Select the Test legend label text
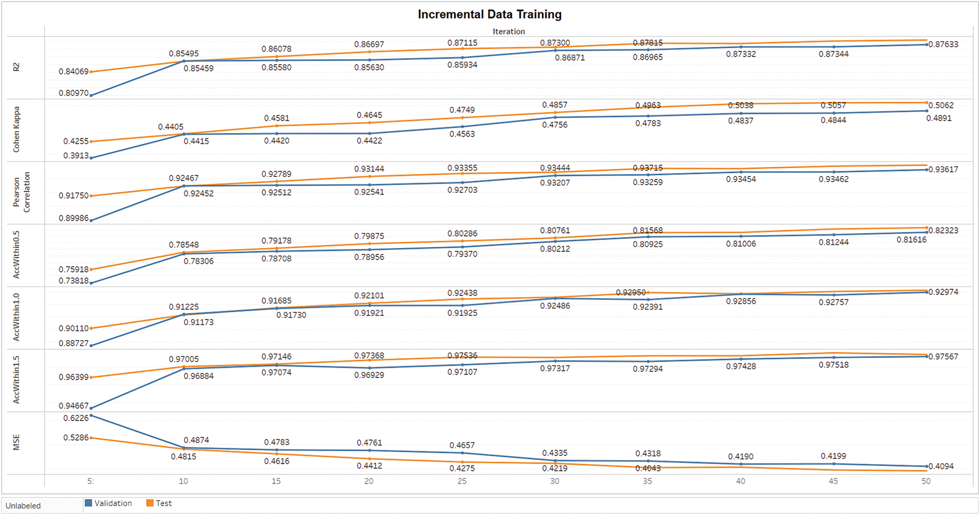The width and height of the screenshot is (980, 515). tap(164, 503)
